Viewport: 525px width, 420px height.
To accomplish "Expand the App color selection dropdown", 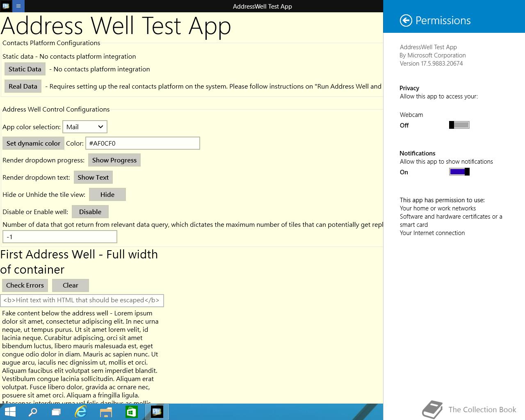I will pyautogui.click(x=85, y=127).
